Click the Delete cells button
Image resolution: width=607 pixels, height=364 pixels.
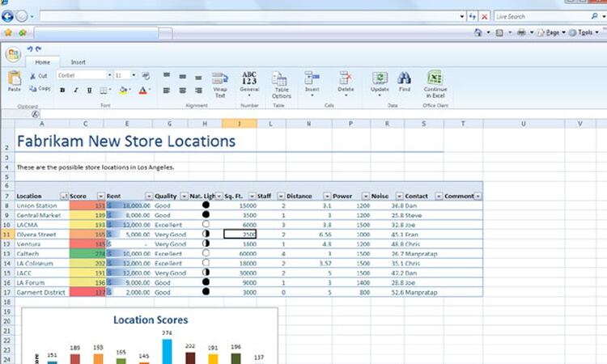(x=346, y=79)
